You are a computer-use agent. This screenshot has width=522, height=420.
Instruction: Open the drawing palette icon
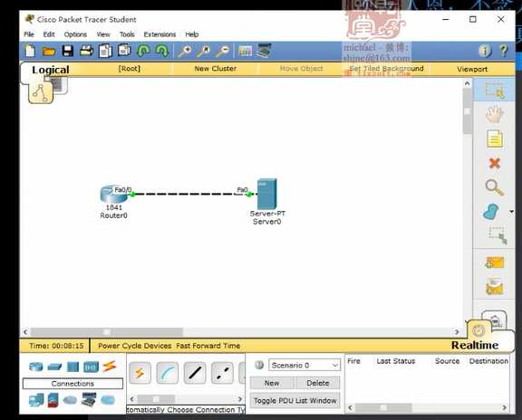(246, 51)
